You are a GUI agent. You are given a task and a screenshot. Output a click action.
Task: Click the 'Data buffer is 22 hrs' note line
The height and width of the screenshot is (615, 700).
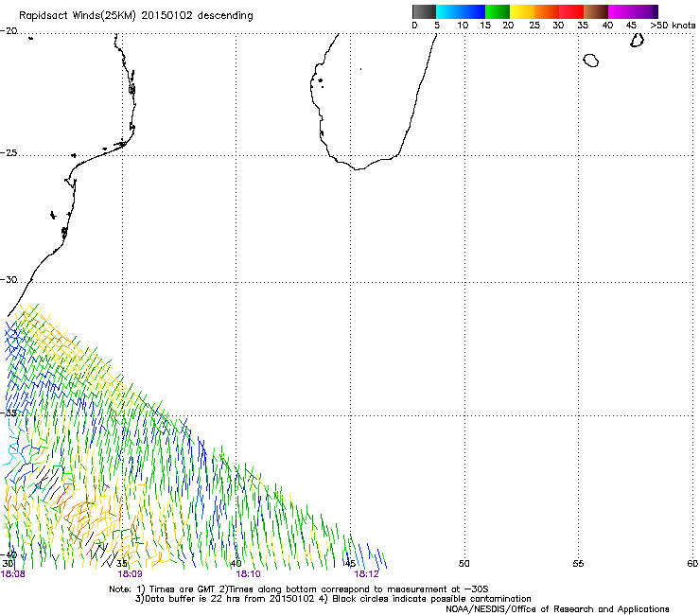pyautogui.click(x=333, y=599)
